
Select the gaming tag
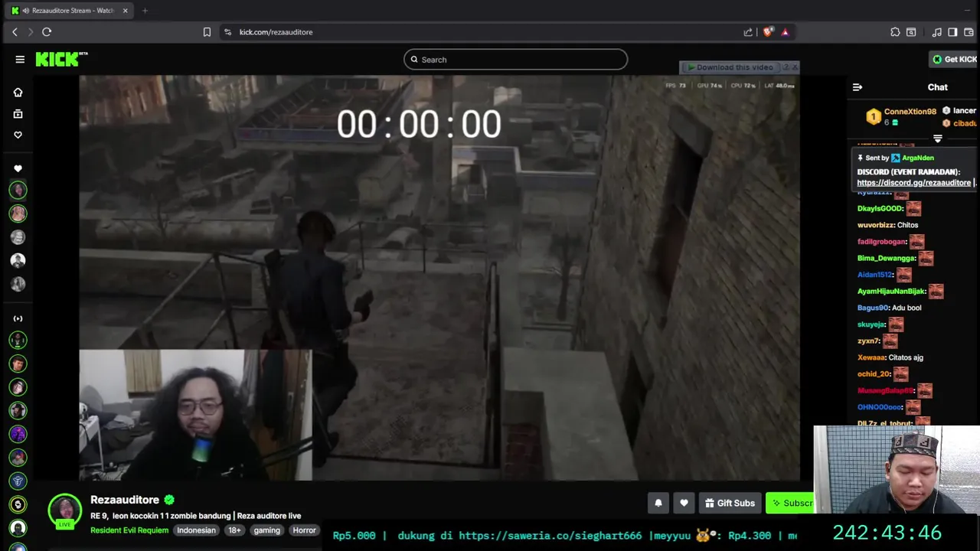267,530
